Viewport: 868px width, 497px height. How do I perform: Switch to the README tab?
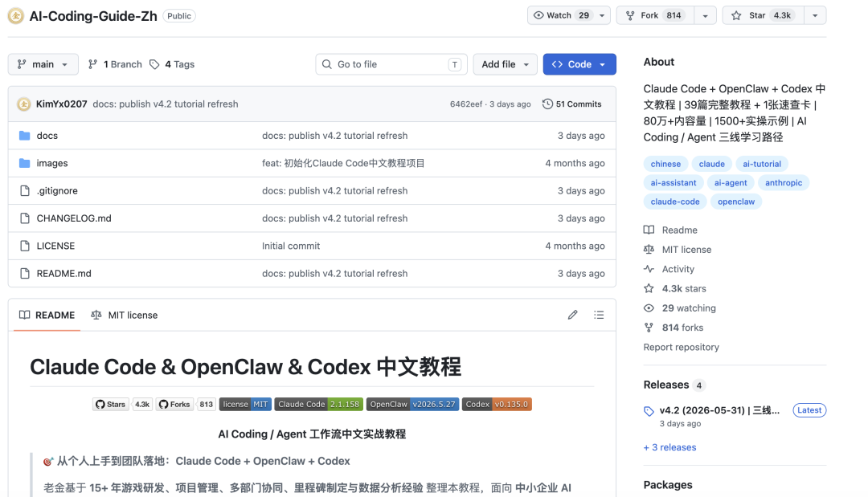pos(47,315)
